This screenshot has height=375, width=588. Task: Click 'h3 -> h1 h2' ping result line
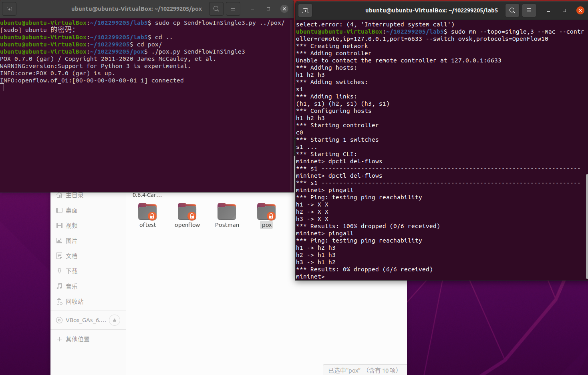point(316,262)
